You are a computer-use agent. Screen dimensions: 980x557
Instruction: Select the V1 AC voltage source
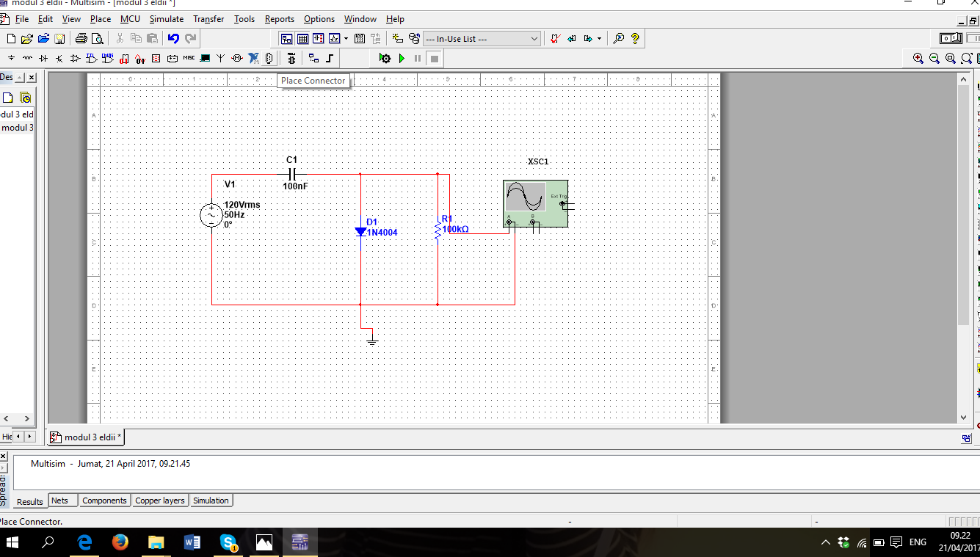[211, 215]
